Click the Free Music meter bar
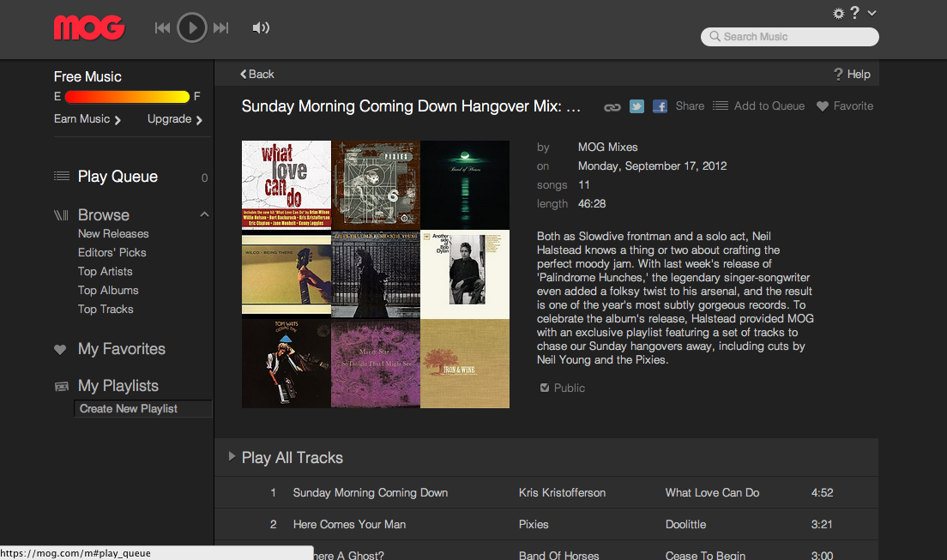947x560 pixels. point(127,97)
